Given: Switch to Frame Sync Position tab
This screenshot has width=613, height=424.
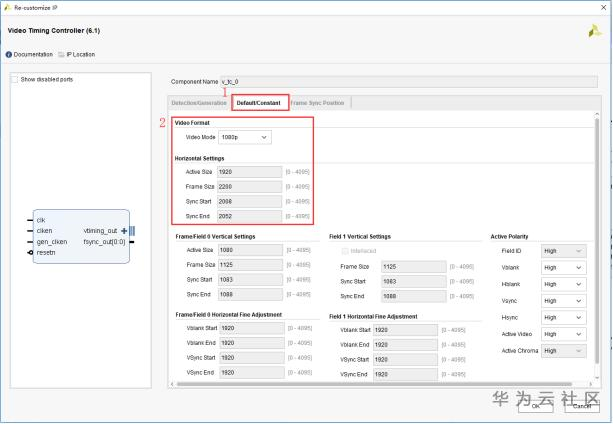Looking at the screenshot, I should (318, 103).
